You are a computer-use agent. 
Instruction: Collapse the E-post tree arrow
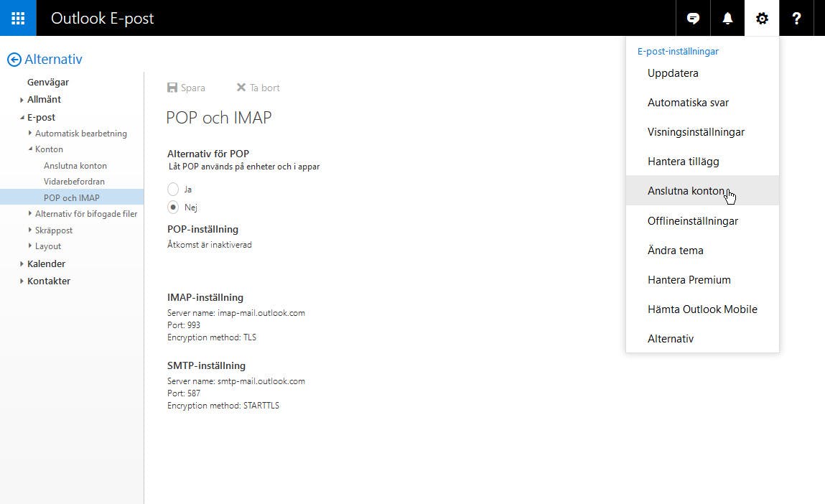point(22,117)
